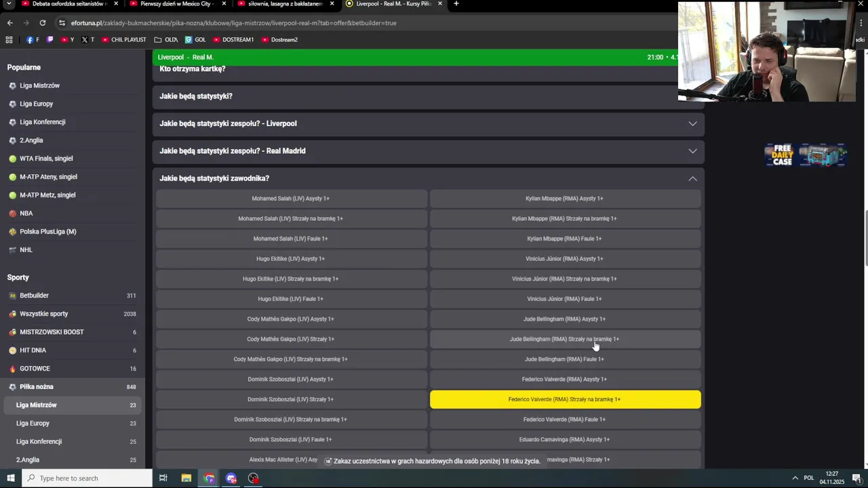This screenshot has width=868, height=488.
Task: Open the tab search dropdown arrow
Action: (x=9, y=4)
